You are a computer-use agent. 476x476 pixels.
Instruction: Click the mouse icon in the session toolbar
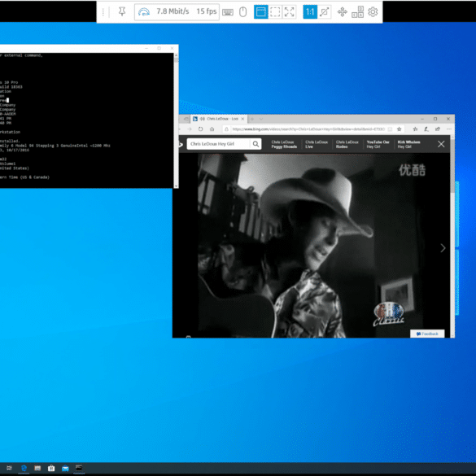coord(242,12)
